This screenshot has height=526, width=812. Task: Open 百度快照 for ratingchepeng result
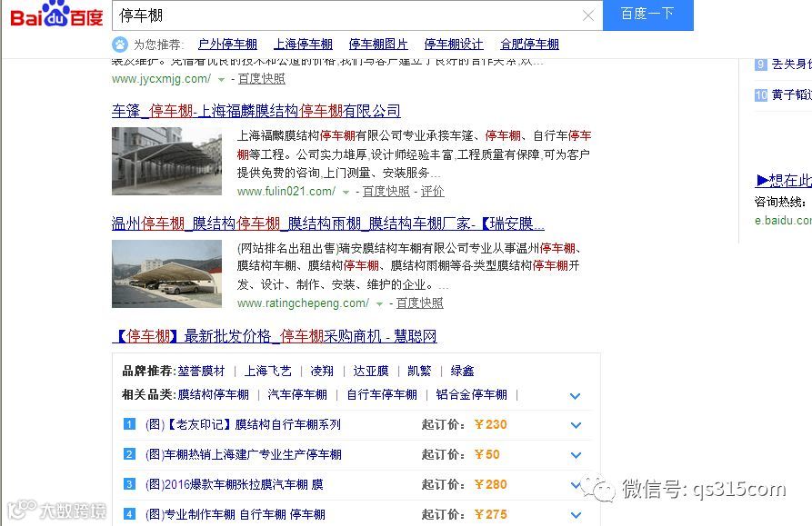(419, 303)
